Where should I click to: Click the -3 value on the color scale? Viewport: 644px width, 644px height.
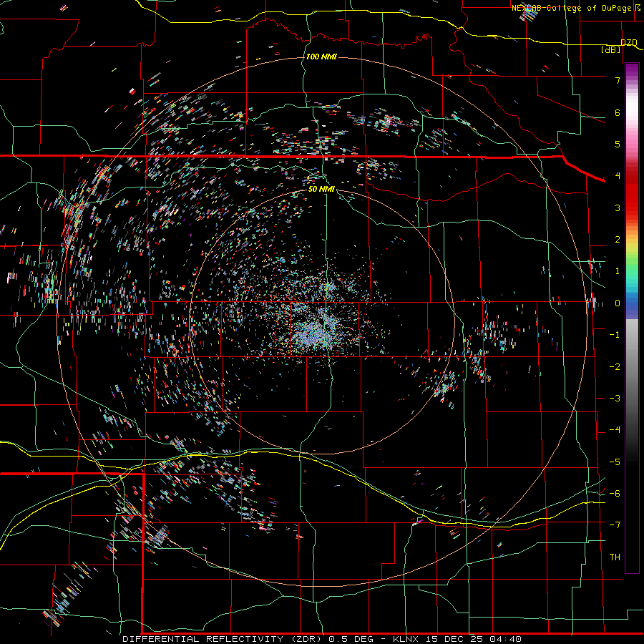pyautogui.click(x=615, y=399)
